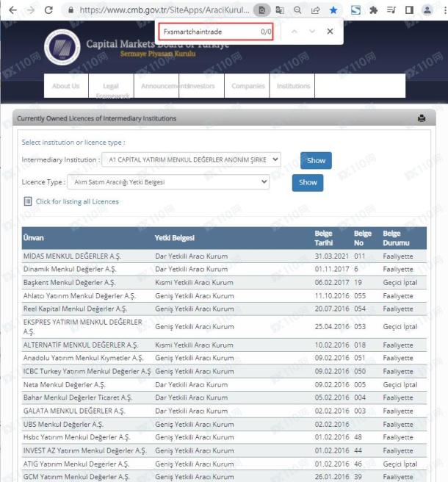Open the extensions puzzle icon
448x482 pixels.
click(x=373, y=10)
